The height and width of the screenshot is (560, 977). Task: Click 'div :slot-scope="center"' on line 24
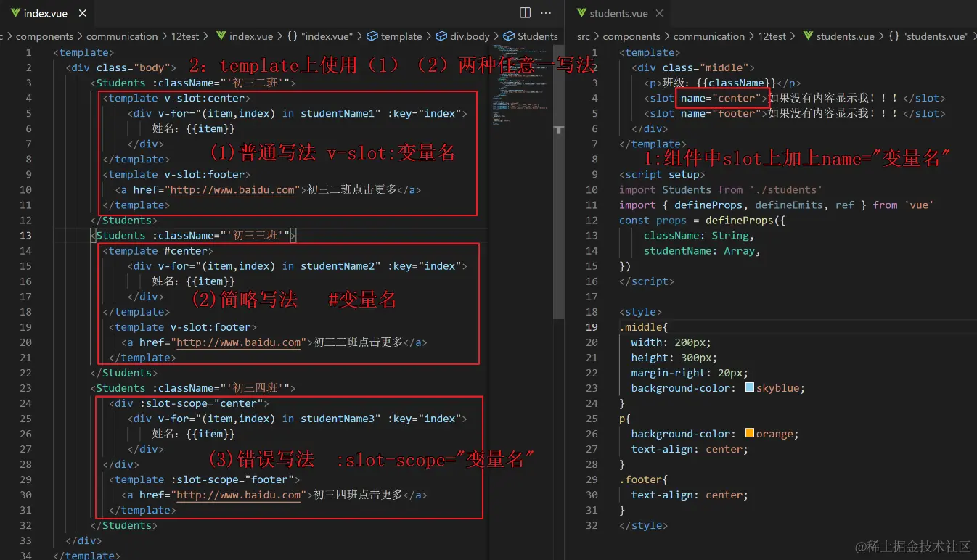(x=189, y=403)
